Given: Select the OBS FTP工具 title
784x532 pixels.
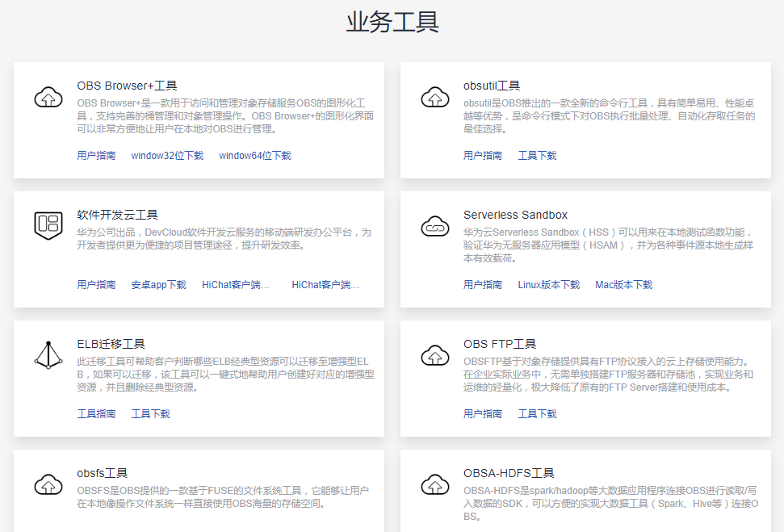Looking at the screenshot, I should 500,344.
